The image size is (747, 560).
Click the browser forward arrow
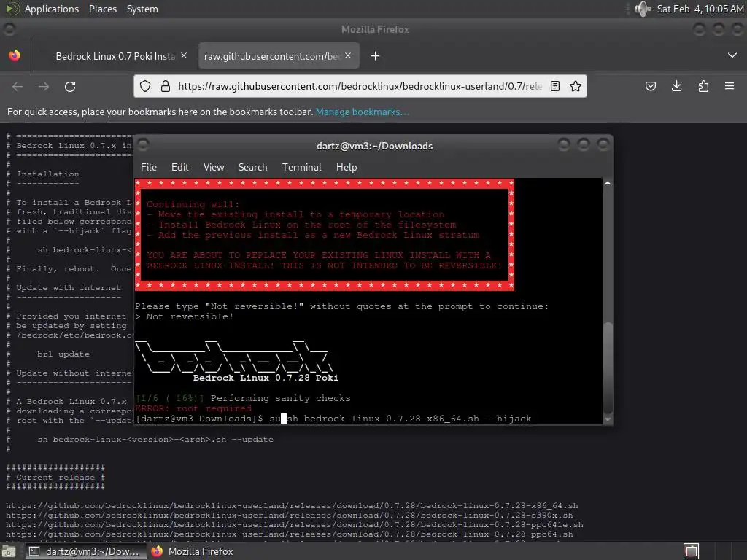click(x=44, y=87)
